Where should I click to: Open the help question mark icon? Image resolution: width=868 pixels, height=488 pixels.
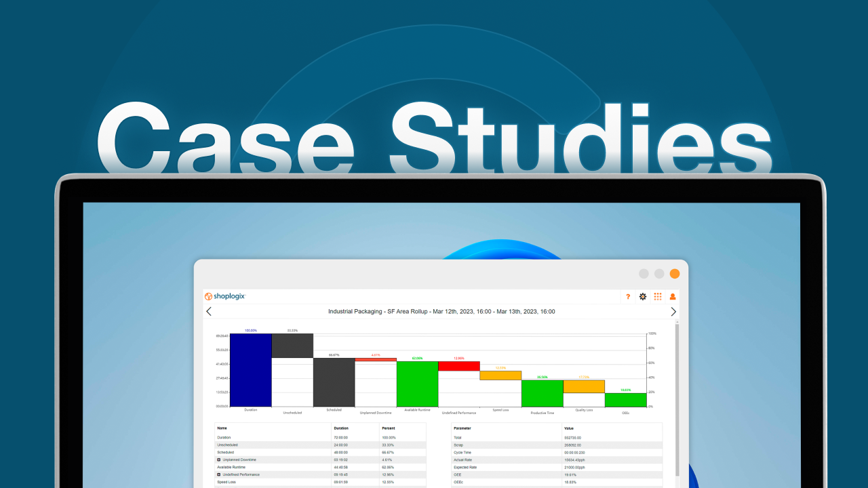coord(628,297)
